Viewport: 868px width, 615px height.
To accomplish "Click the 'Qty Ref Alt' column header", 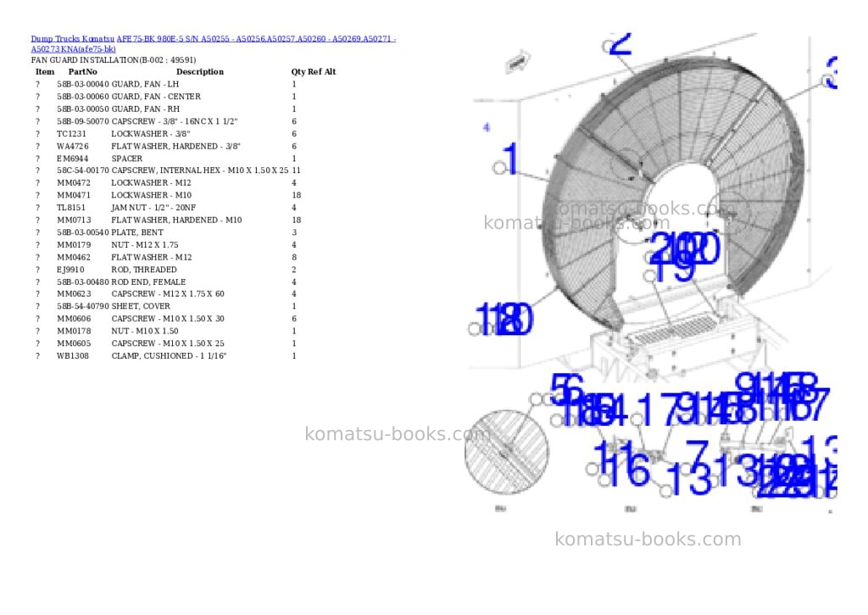I will (x=314, y=71).
